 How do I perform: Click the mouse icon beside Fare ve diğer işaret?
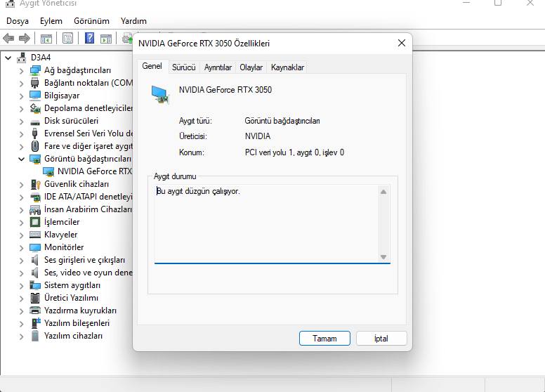coord(34,146)
